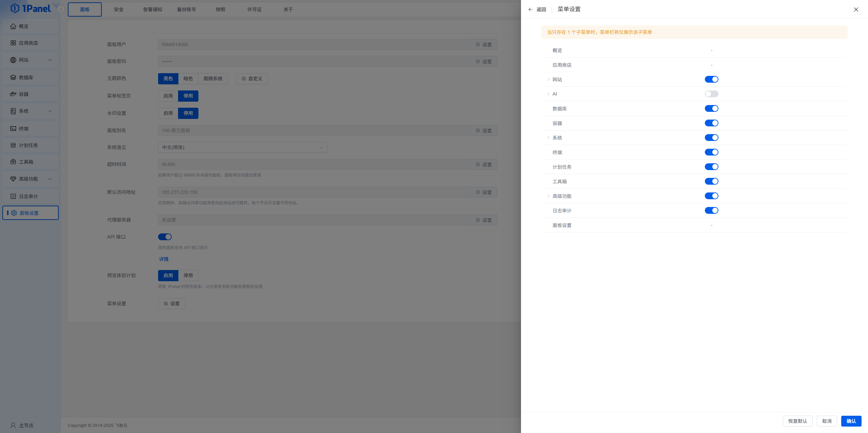Click the database stack icon in sidebar

tap(13, 77)
